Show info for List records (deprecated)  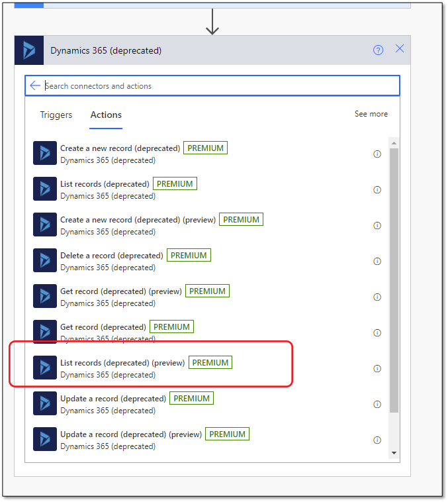point(377,190)
